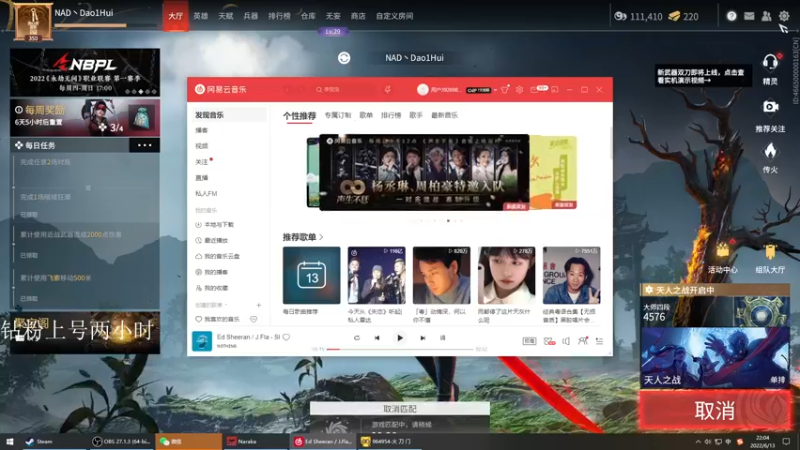Go back in music player navigation

287,89
